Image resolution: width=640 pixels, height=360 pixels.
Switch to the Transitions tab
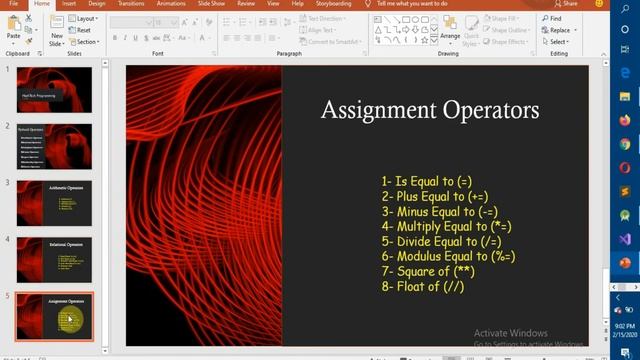click(x=131, y=4)
